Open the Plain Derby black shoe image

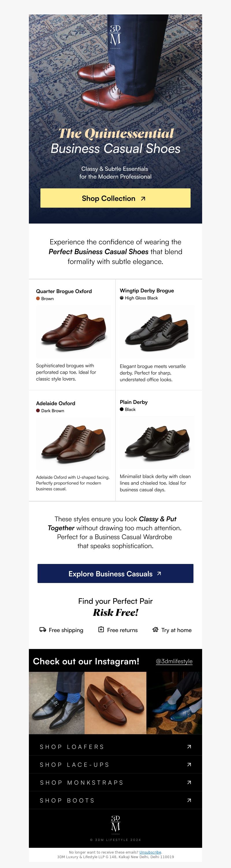point(157,442)
